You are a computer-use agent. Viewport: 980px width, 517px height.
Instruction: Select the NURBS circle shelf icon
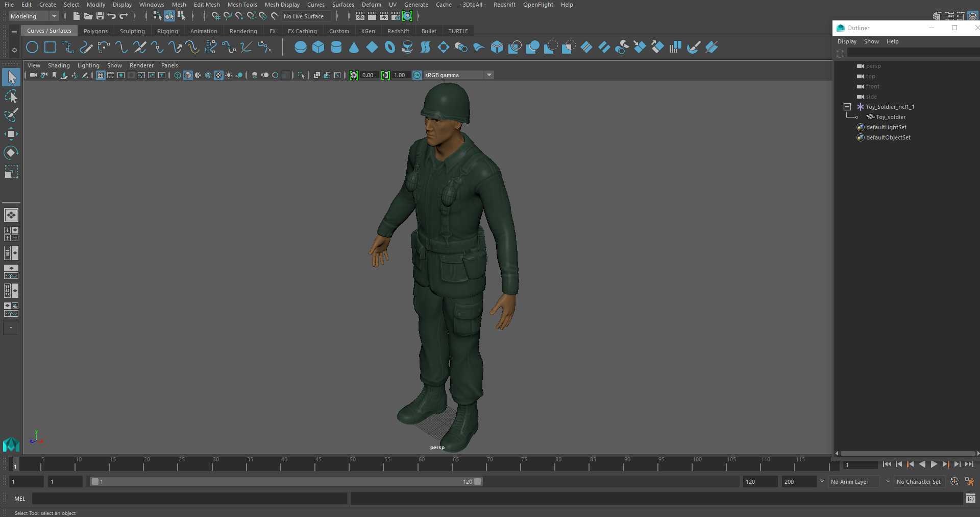pyautogui.click(x=32, y=48)
